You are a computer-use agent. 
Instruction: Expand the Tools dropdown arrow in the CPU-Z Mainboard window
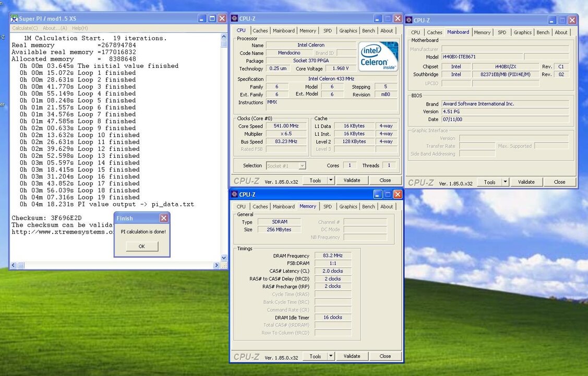[505, 182]
